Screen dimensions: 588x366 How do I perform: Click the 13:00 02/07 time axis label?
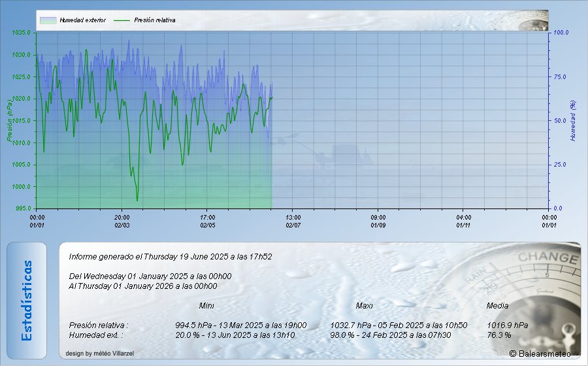coord(293,222)
